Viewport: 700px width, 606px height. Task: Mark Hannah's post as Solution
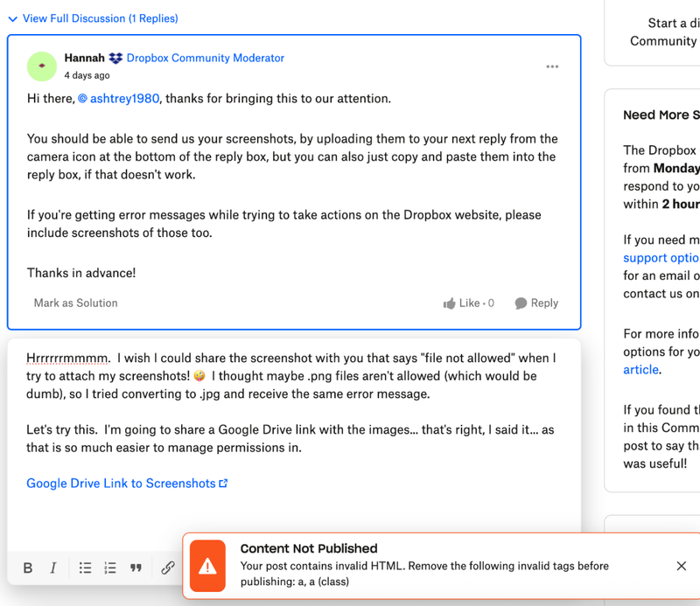pyautogui.click(x=75, y=303)
